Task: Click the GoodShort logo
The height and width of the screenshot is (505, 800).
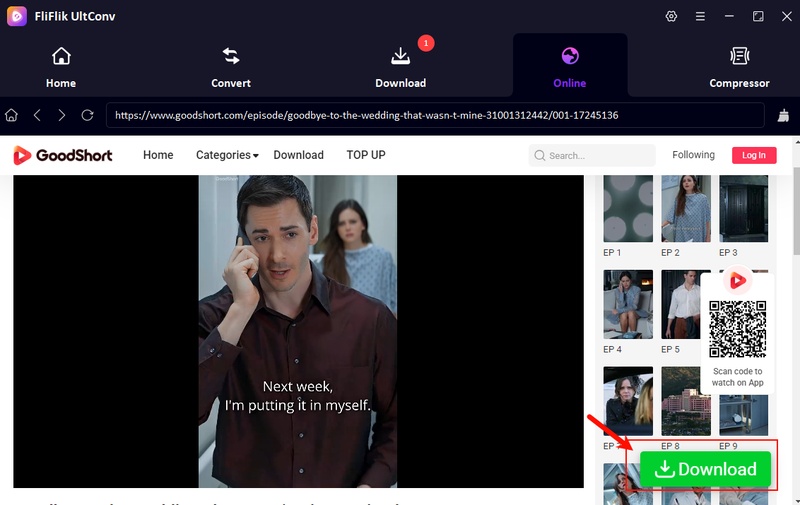Action: [x=63, y=155]
